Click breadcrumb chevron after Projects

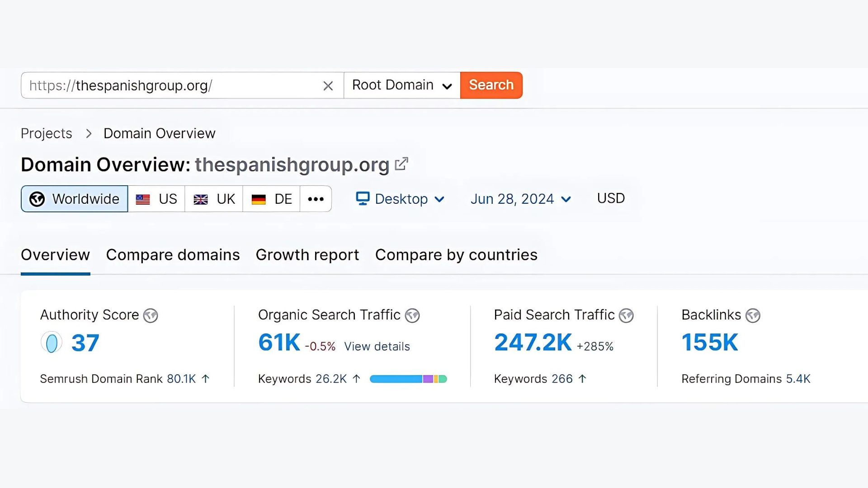coord(89,134)
